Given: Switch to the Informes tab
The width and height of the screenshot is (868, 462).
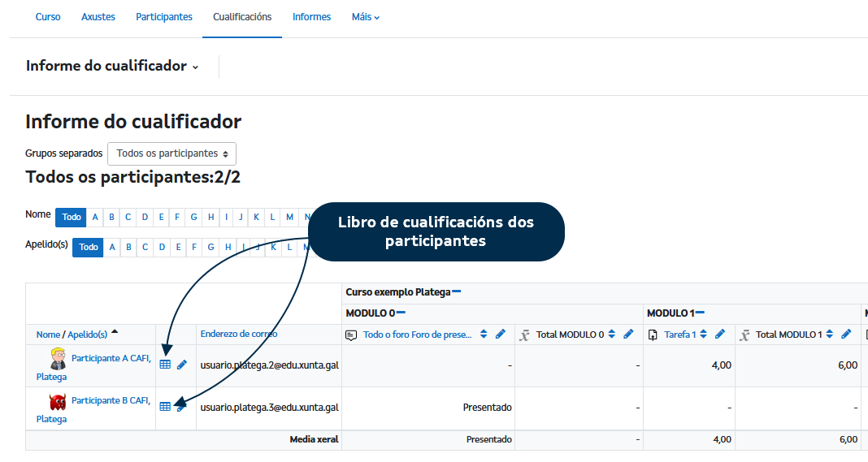Looking at the screenshot, I should coord(311,17).
